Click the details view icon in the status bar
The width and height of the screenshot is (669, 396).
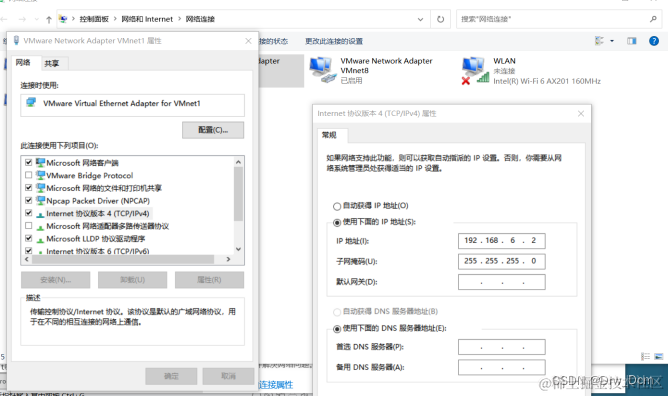point(645,356)
